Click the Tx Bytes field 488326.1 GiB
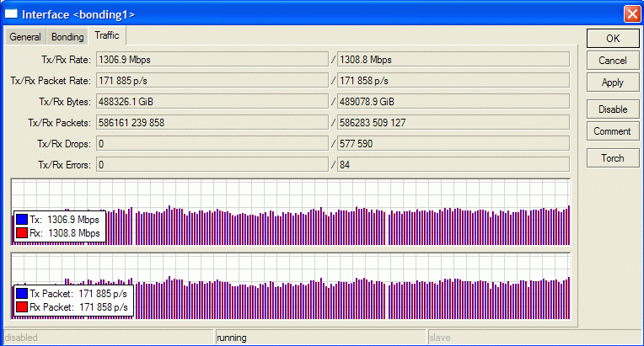644x346 pixels. click(212, 102)
